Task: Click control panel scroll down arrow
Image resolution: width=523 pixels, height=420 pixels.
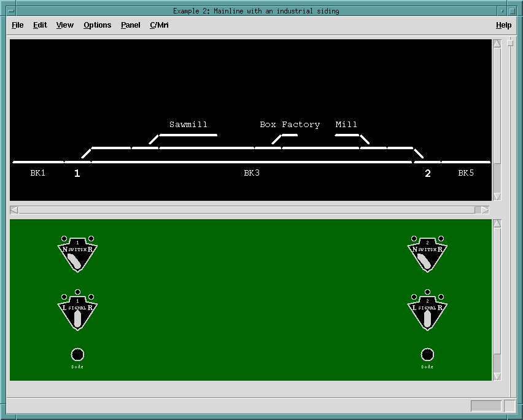Action: 497,376
